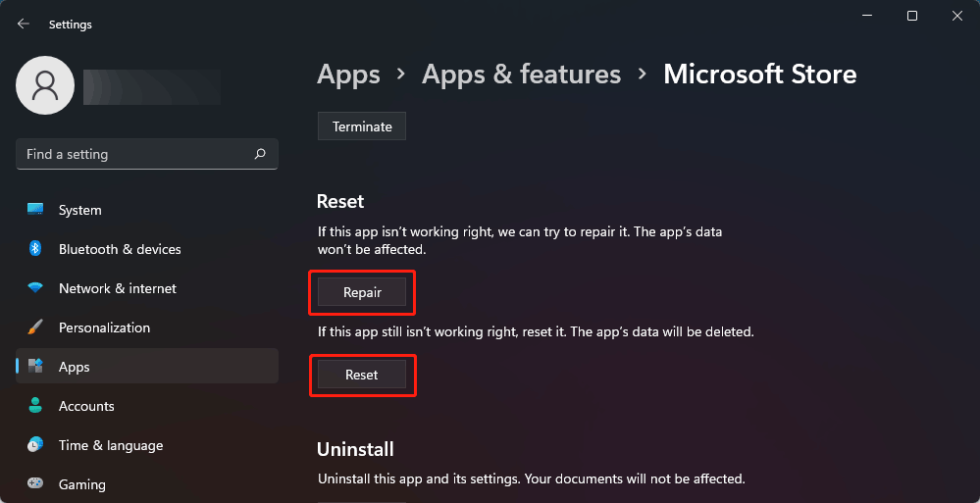Select Personalization in the sidebar

[x=104, y=327]
